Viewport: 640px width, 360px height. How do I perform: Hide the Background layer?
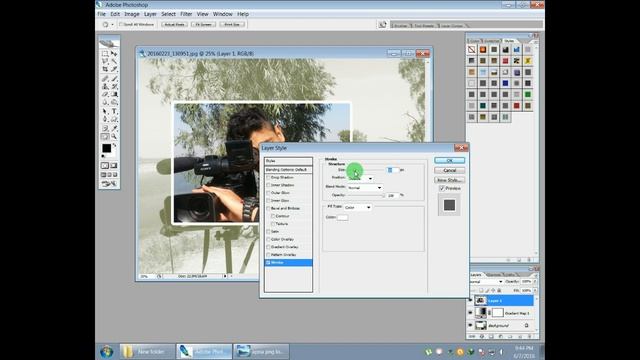point(470,325)
